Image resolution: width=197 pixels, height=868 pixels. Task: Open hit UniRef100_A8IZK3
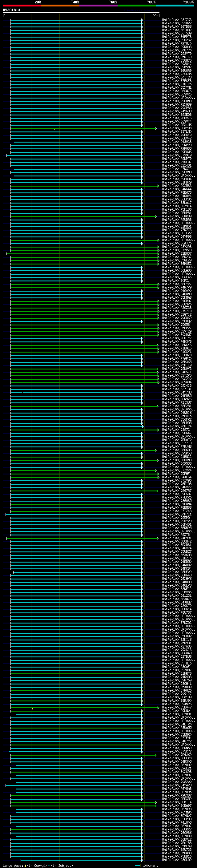(177, 20)
